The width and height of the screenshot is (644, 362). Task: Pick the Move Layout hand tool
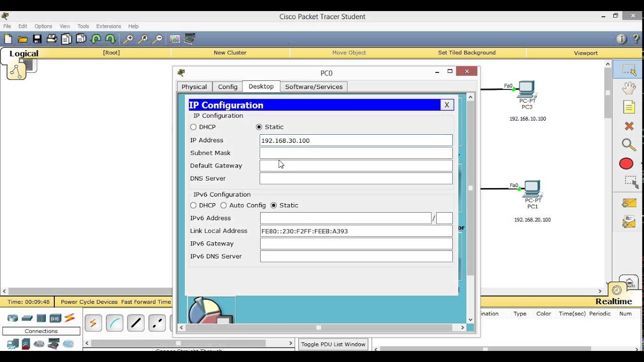coord(628,88)
